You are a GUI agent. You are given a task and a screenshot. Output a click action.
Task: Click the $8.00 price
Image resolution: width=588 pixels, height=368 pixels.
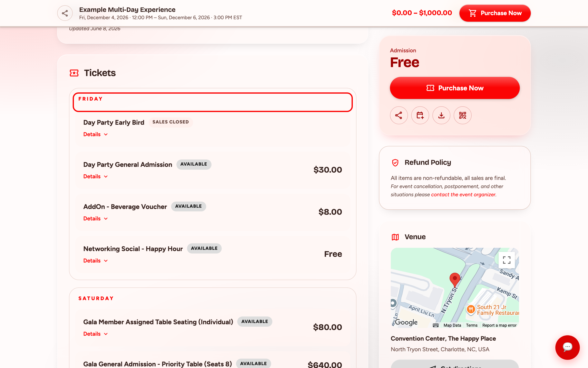[330, 212]
